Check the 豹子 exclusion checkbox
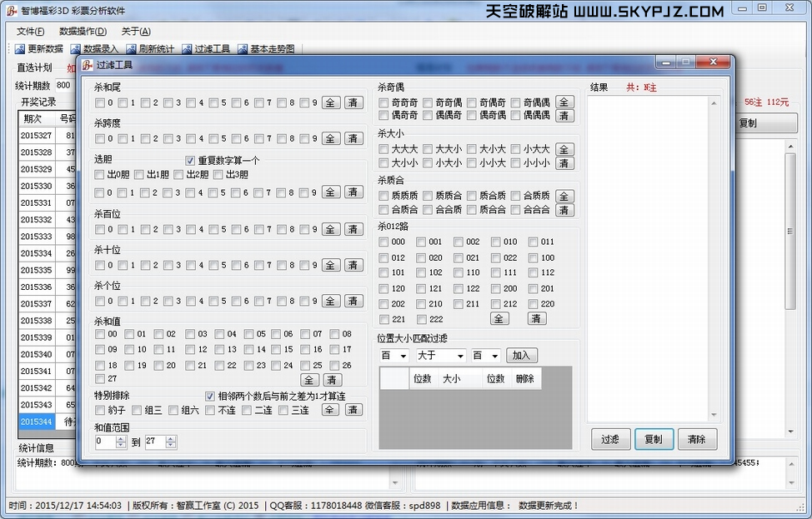Screen dimensions: 812x519 click(100, 410)
